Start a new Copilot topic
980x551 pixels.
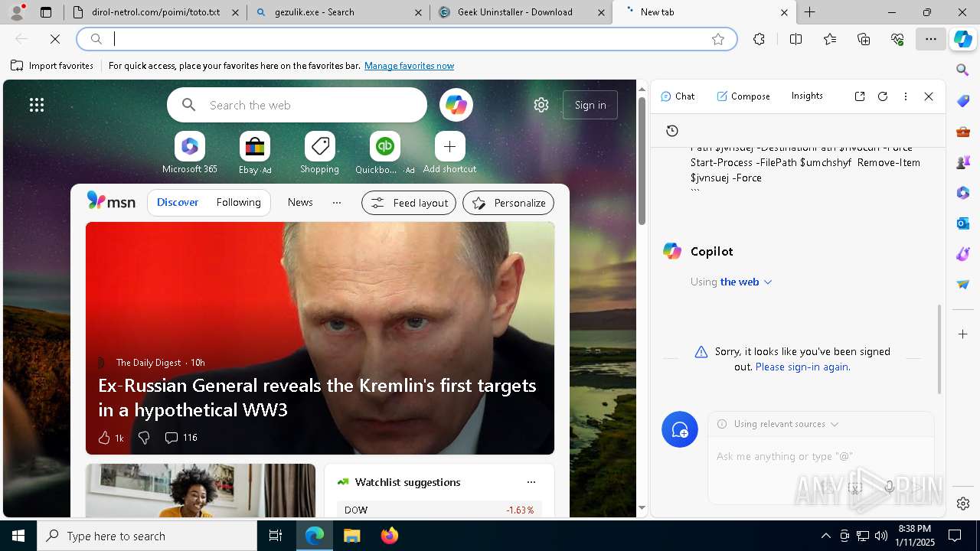click(680, 430)
